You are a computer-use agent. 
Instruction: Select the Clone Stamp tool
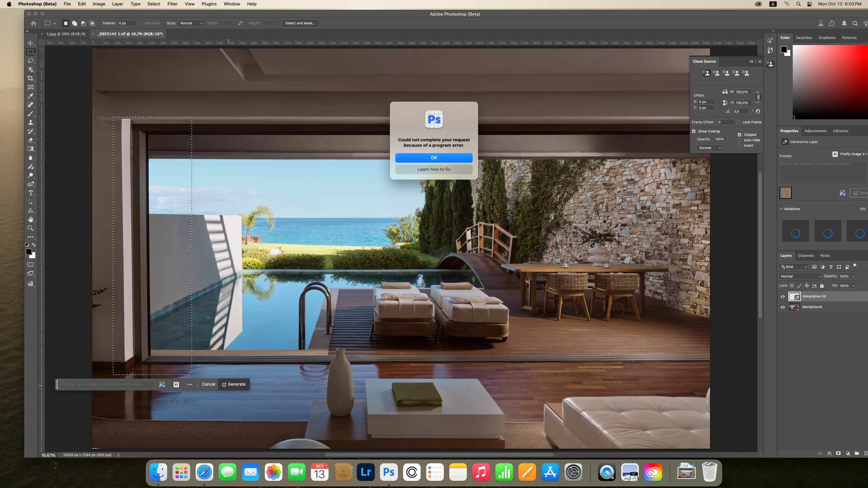click(31, 122)
